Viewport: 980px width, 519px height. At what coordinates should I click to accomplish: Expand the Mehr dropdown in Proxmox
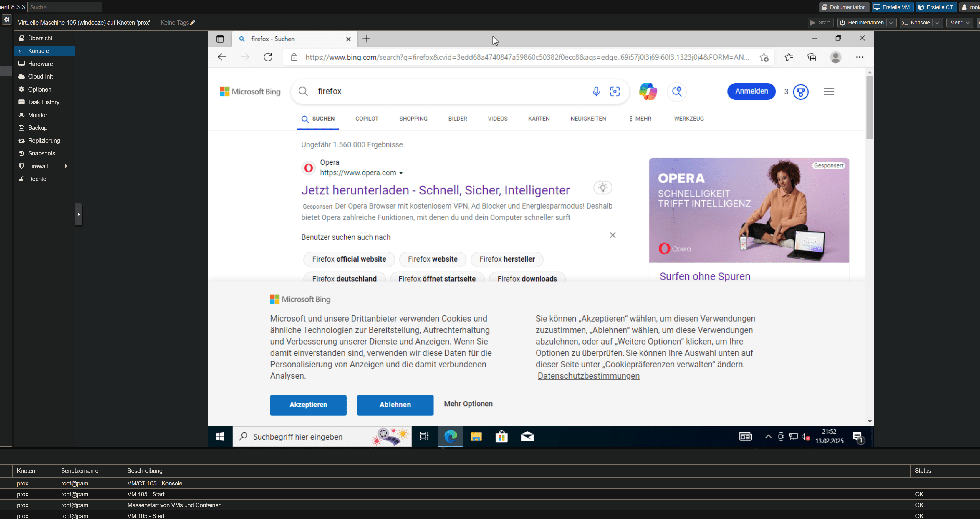(960, 23)
